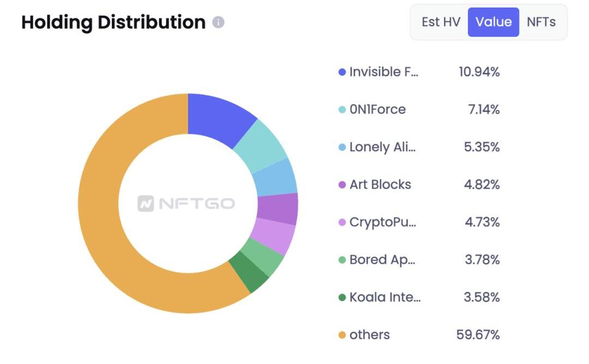
Task: Click the Holding Distribution heading
Action: click(113, 22)
